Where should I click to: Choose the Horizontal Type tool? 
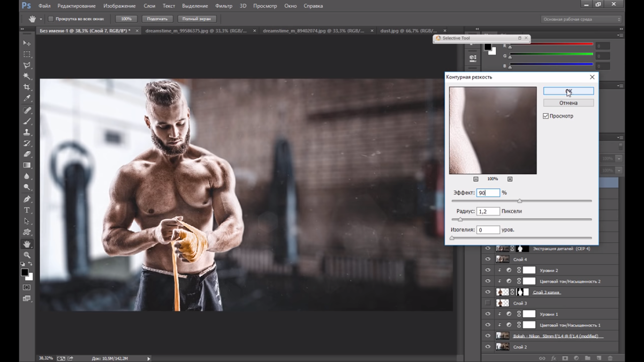click(x=27, y=210)
